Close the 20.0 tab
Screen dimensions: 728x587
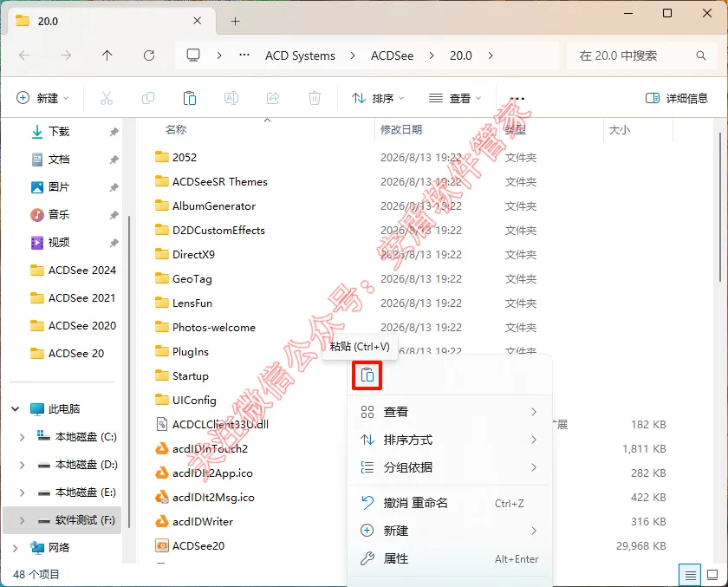[x=198, y=21]
